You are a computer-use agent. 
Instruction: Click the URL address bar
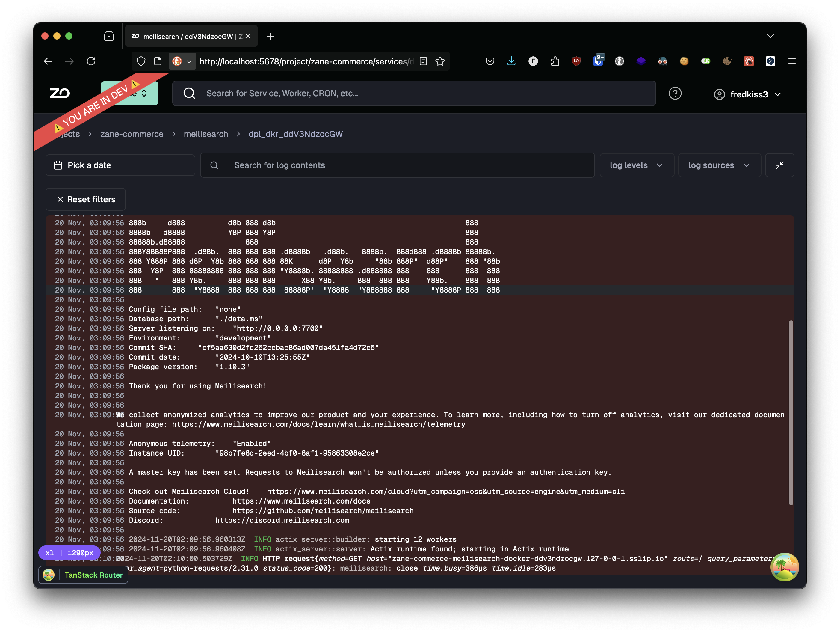pyautogui.click(x=306, y=61)
